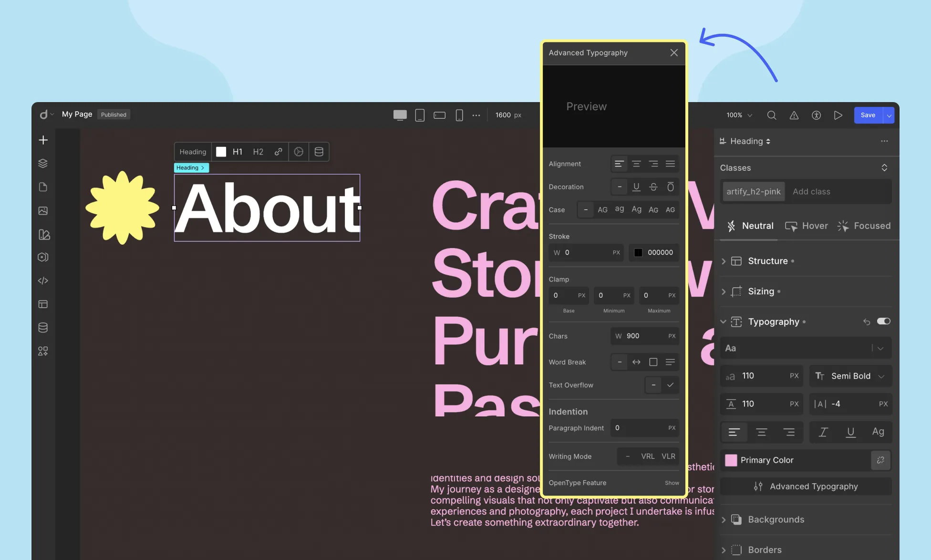Reset typography with the undo arrow
This screenshot has height=560, width=931.
tap(866, 321)
